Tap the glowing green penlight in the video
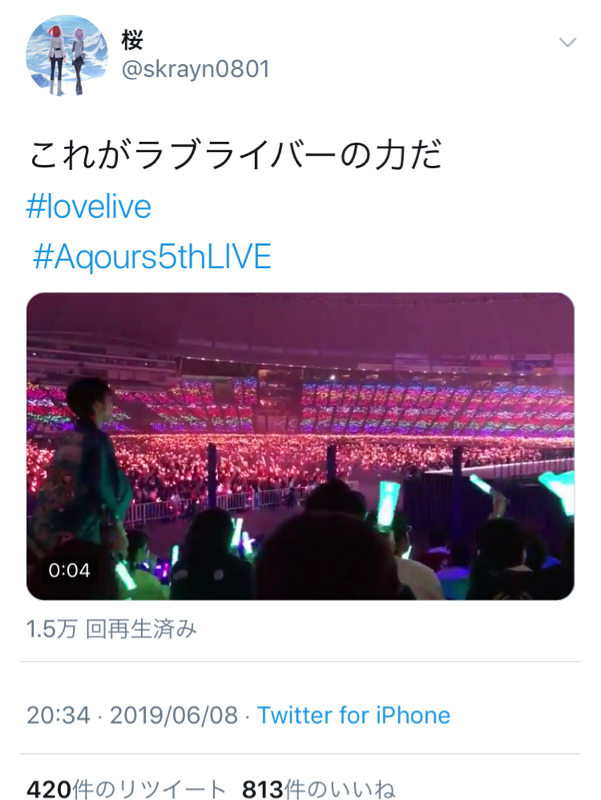Image resolution: width=601 pixels, height=800 pixels. click(x=388, y=503)
